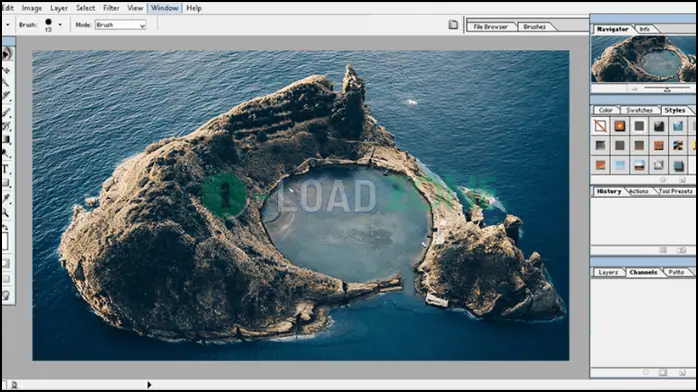The height and width of the screenshot is (392, 698).
Task: Click the Adobe Online picture atop toolbox
Action: click(x=7, y=54)
